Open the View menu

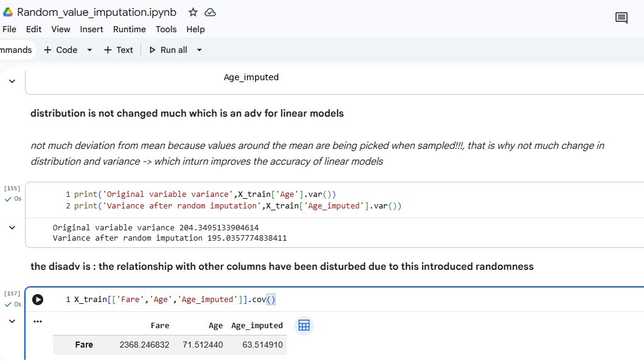pyautogui.click(x=60, y=29)
